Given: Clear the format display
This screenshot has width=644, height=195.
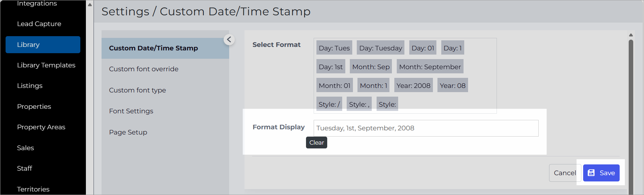Looking at the screenshot, I should tap(316, 143).
